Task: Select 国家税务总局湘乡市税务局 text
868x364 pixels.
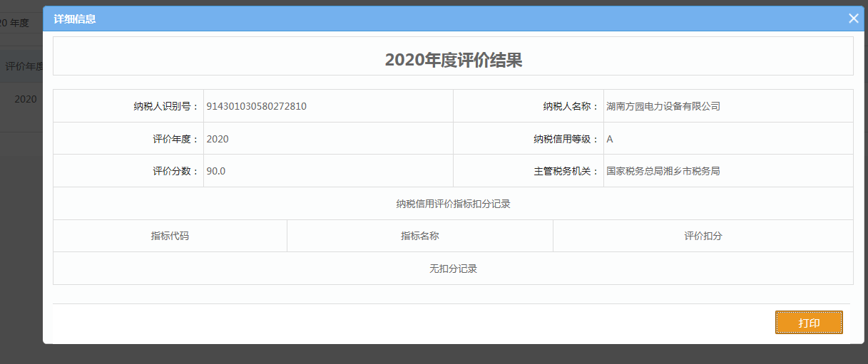Action: pyautogui.click(x=663, y=171)
